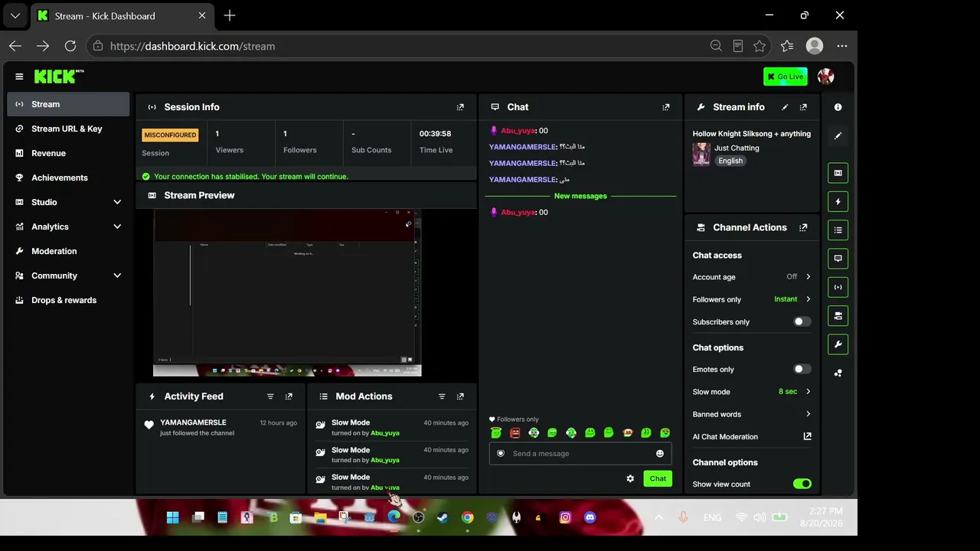Click the info icon in right sidebar
This screenshot has width=980, height=551.
click(838, 107)
